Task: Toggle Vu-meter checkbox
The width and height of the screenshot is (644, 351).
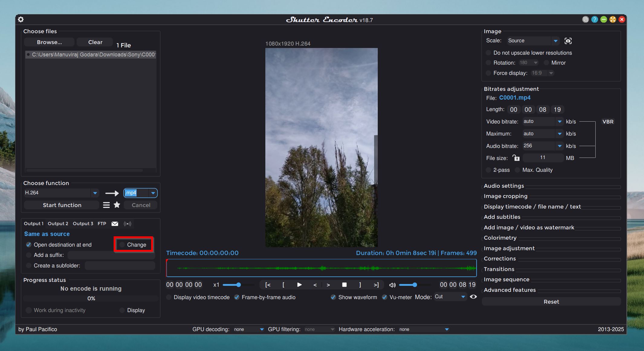Action: [385, 297]
